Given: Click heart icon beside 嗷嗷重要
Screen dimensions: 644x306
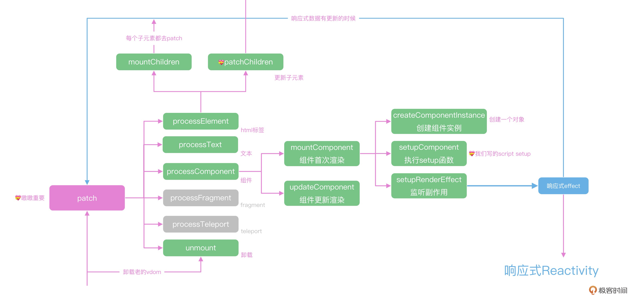Looking at the screenshot, I should point(18,198).
